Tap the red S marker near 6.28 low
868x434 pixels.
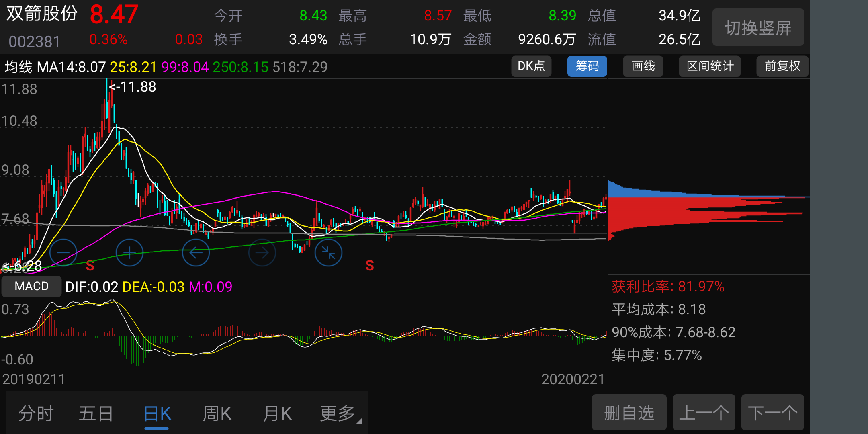pos(90,266)
